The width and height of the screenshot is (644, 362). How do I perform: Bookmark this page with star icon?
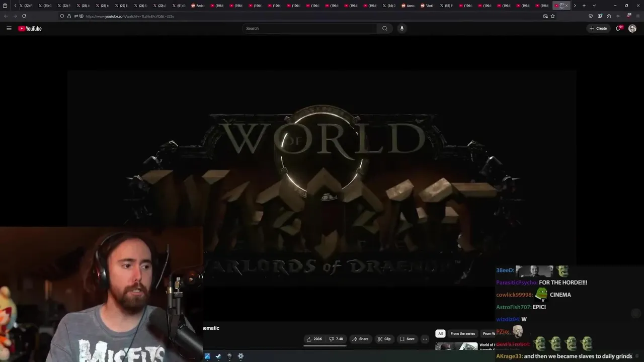552,16
